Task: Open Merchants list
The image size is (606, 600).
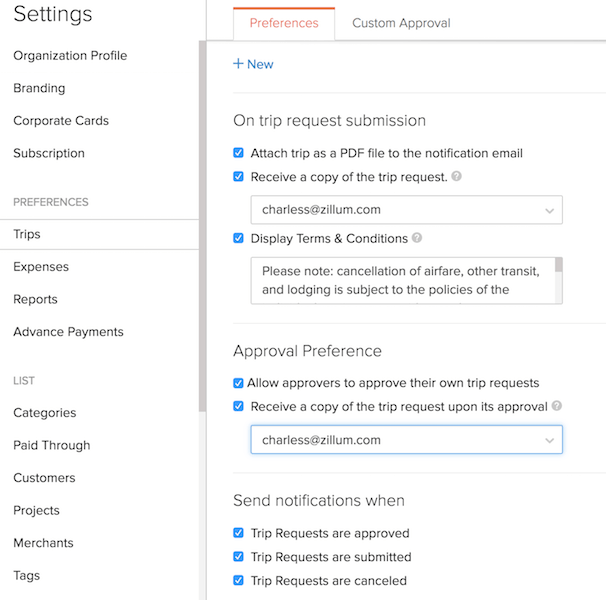Action: pyautogui.click(x=43, y=543)
